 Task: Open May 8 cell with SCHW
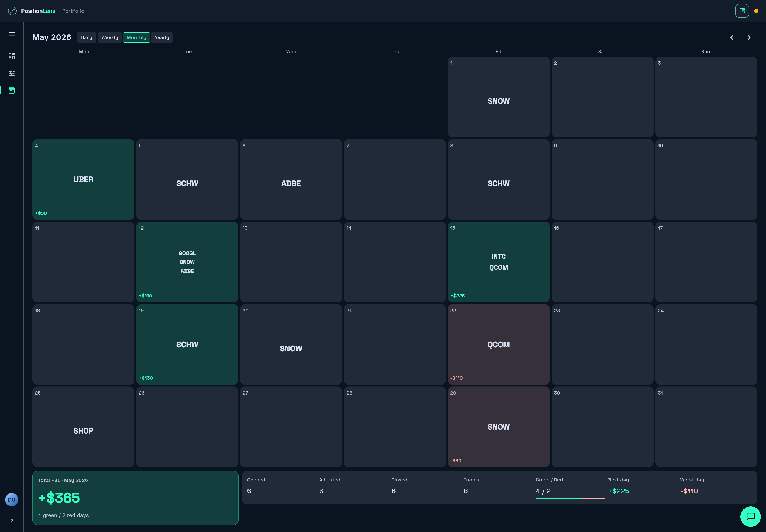pyautogui.click(x=498, y=179)
